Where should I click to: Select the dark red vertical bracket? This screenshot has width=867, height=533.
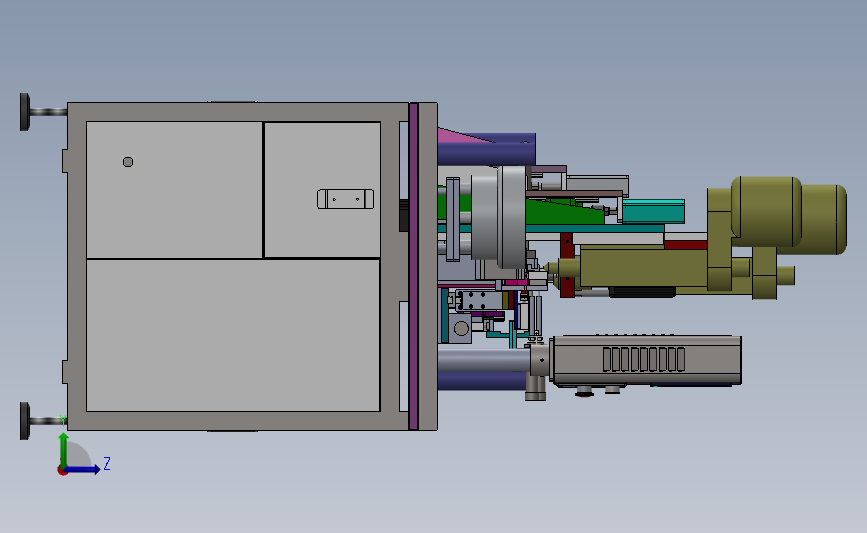coord(567,265)
